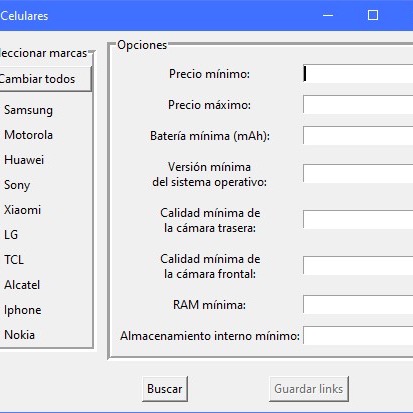Click the Opciones group title
The width and height of the screenshot is (413, 413).
point(142,45)
